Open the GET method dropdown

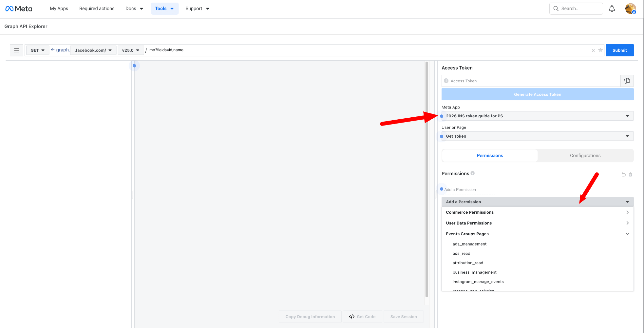[37, 50]
